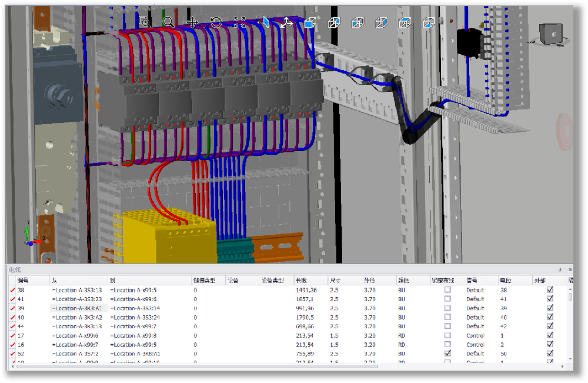Activate the magnifier zoom tool
The image size is (588, 383).
[168, 22]
